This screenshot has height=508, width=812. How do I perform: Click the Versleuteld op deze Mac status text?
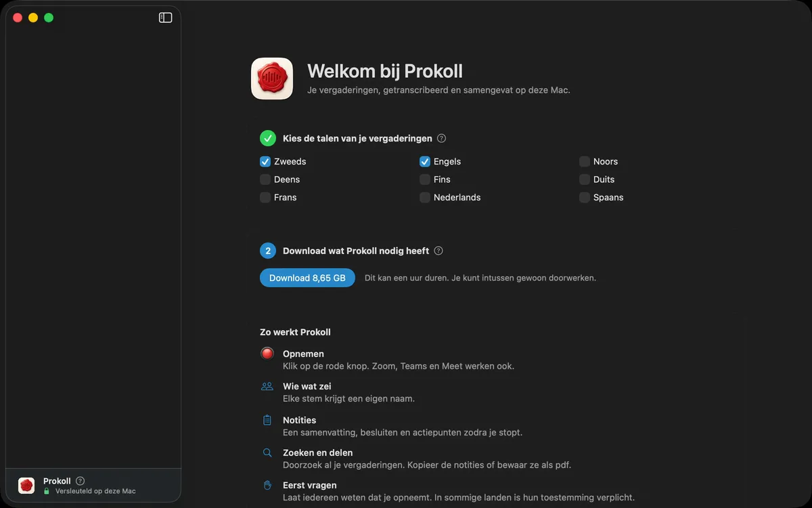95,491
